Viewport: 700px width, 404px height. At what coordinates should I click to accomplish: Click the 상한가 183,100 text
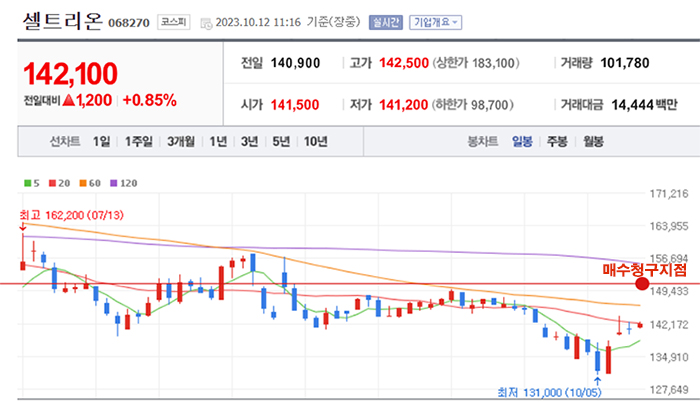pos(476,63)
